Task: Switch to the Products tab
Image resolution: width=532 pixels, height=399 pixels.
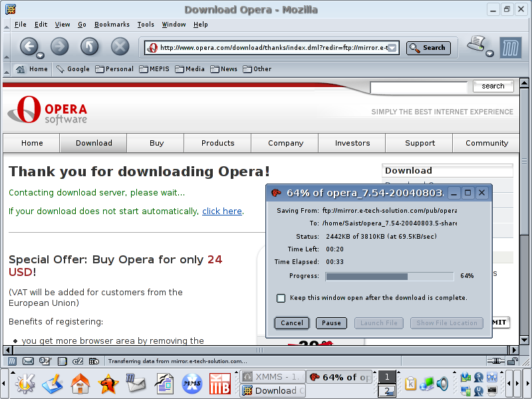Action: (217, 143)
